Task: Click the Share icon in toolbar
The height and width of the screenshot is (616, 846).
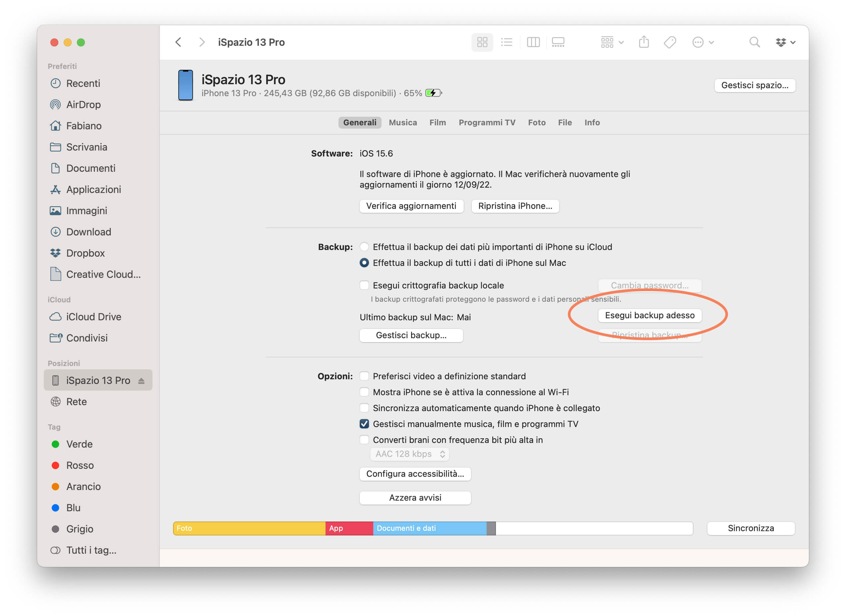Action: (644, 42)
